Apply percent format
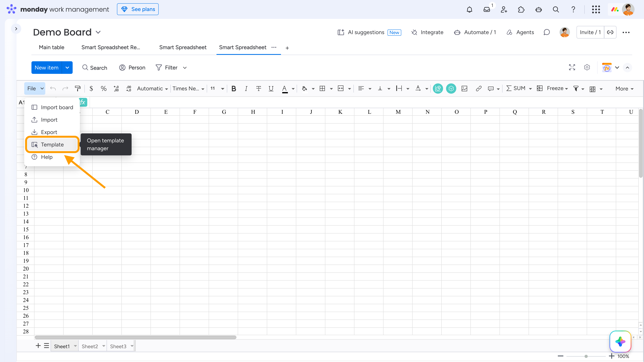644x362 pixels. click(x=103, y=88)
